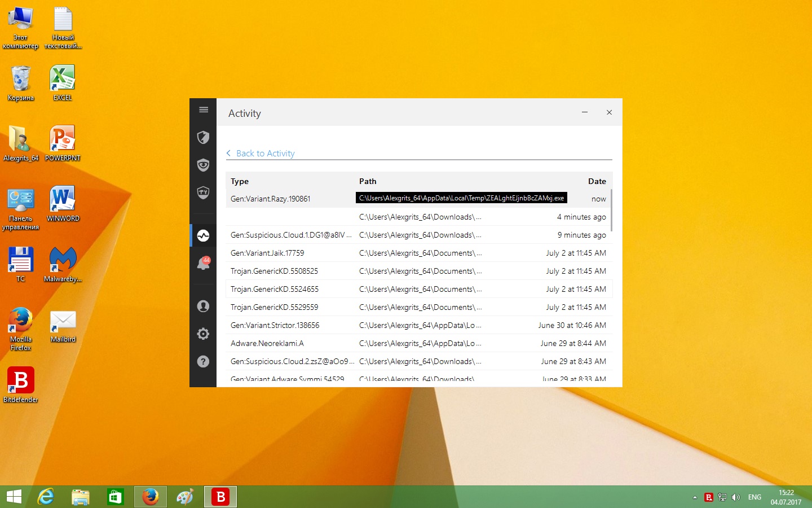Click the Type column header
This screenshot has width=812, height=508.
coord(240,181)
